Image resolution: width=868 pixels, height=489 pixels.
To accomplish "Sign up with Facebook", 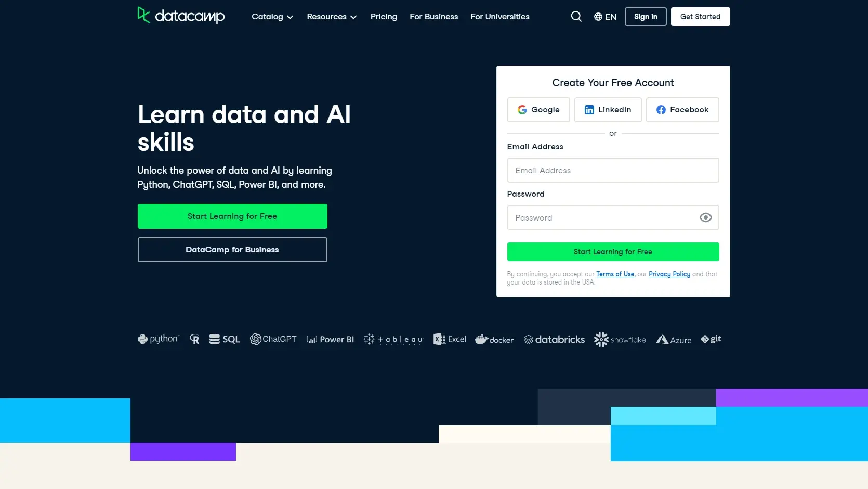I will click(682, 110).
